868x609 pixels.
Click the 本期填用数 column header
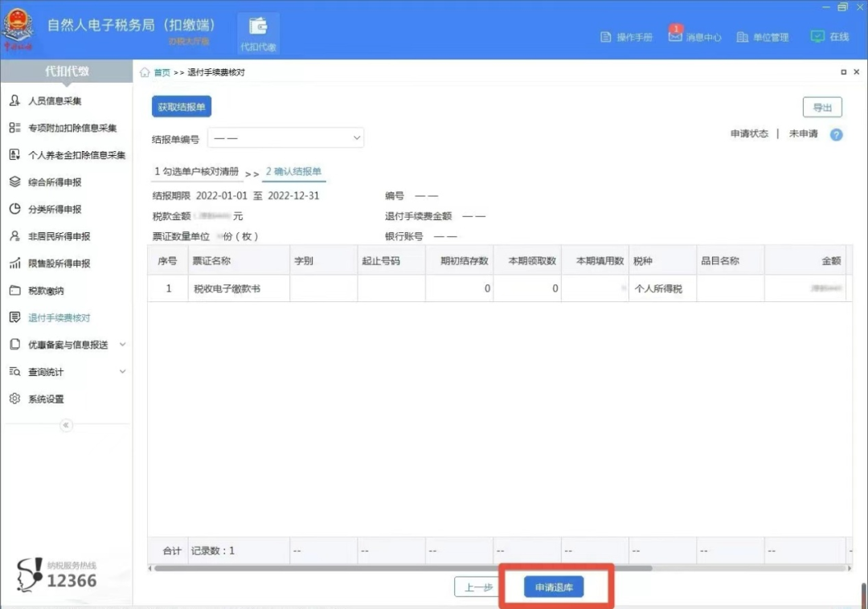(x=595, y=260)
